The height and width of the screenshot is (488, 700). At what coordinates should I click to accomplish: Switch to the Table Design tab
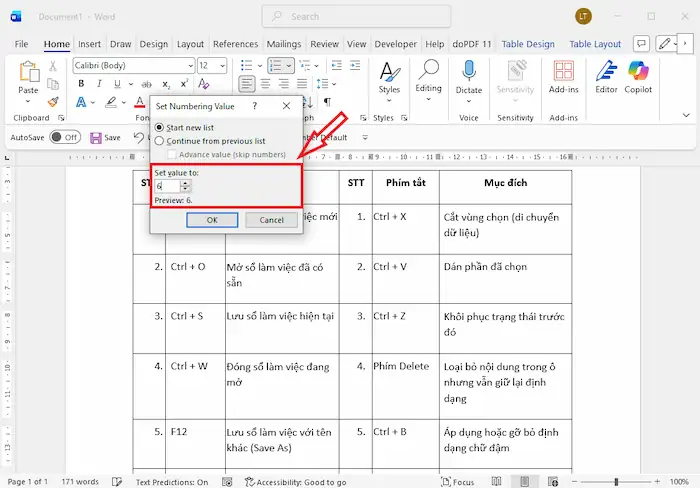click(527, 44)
